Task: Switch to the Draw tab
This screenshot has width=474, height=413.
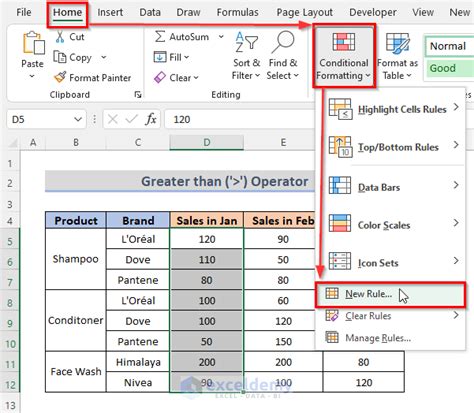Action: 188,12
